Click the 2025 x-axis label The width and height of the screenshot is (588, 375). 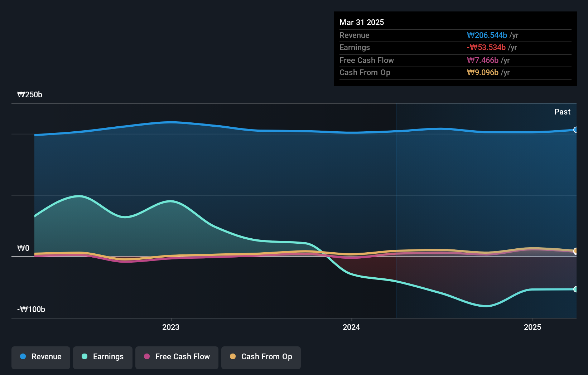click(x=532, y=327)
